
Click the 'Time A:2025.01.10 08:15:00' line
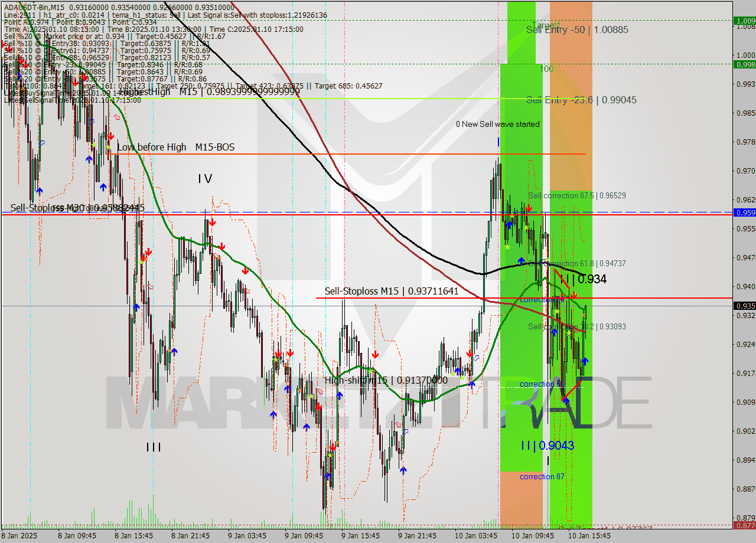pos(52,29)
